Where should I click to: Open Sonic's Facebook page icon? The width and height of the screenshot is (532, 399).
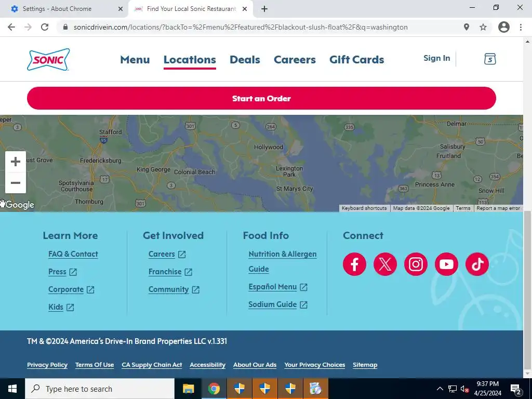354,264
